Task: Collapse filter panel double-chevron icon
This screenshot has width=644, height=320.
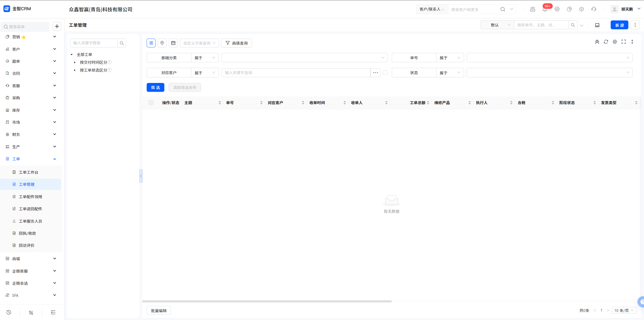Action: [x=597, y=42]
